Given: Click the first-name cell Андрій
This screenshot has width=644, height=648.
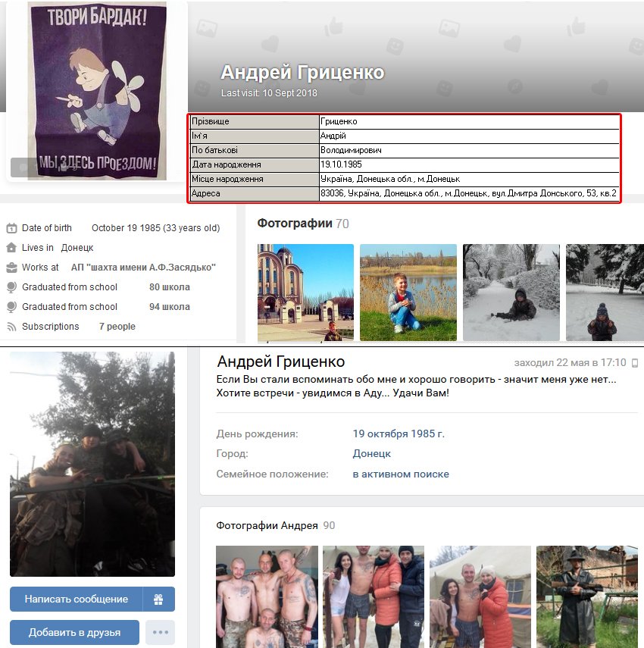Looking at the screenshot, I should [470, 136].
